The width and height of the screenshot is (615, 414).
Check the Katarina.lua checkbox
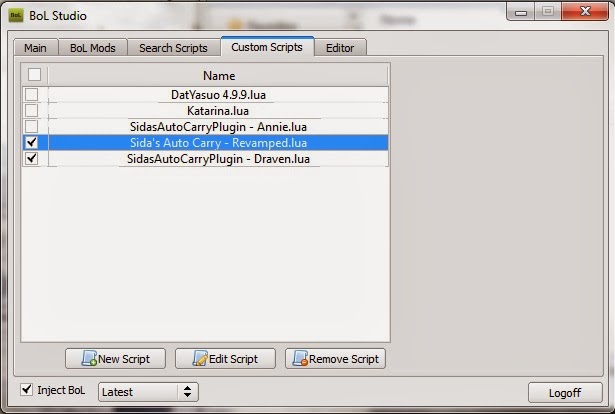(x=31, y=111)
